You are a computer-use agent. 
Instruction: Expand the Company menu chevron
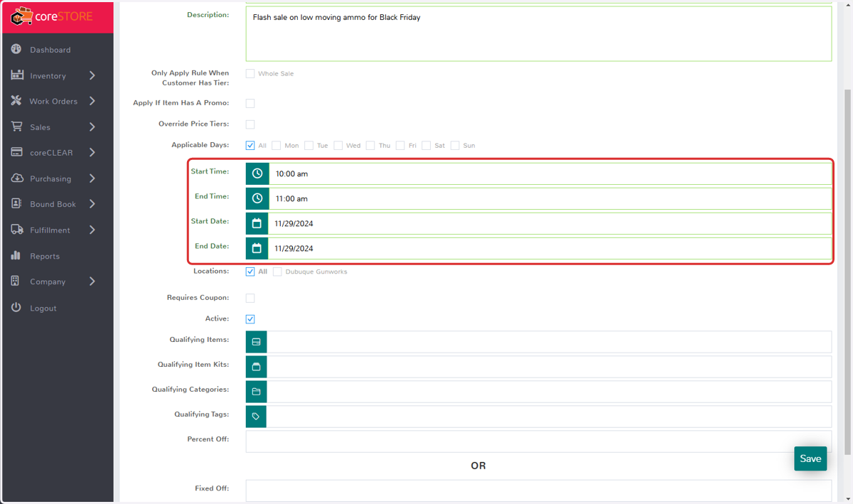coord(92,282)
